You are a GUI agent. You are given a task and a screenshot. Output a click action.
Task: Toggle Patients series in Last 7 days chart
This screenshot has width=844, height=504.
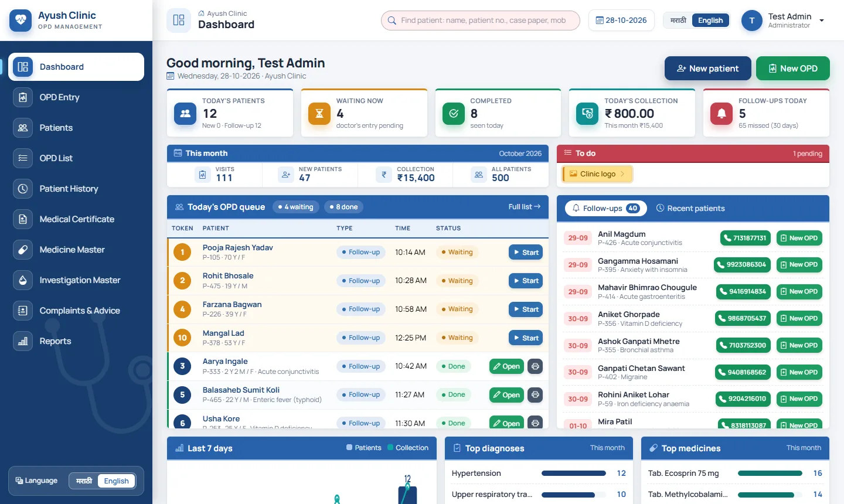[x=363, y=448]
